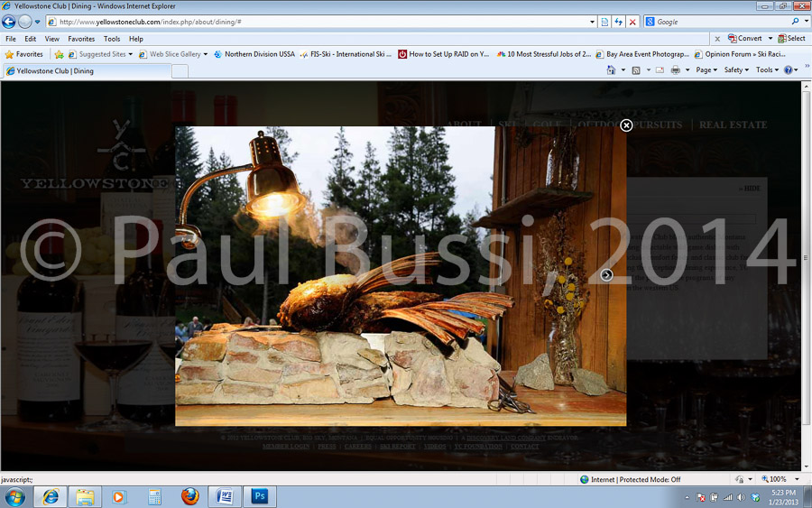This screenshot has height=508, width=812.
Task: Open Microsoft Word from taskbar
Action: tap(225, 497)
